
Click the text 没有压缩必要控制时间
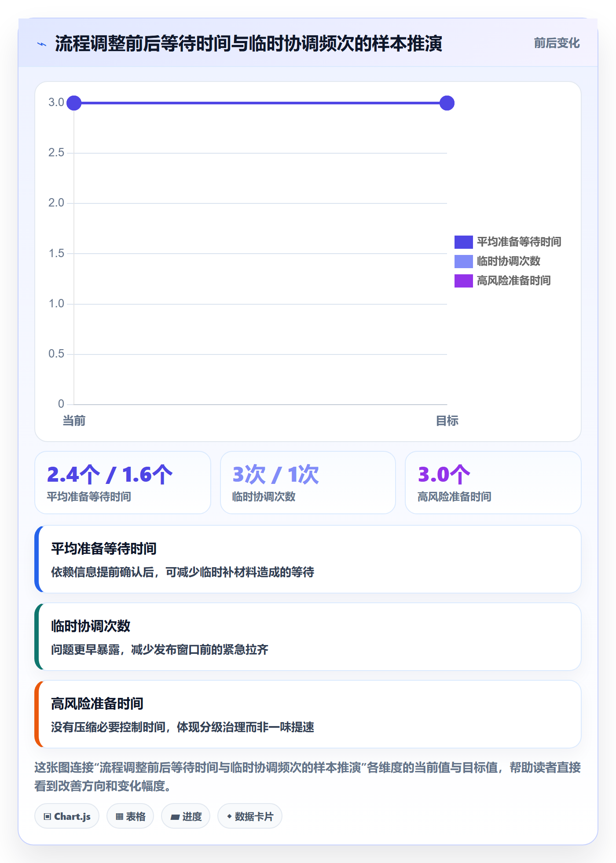[108, 727]
